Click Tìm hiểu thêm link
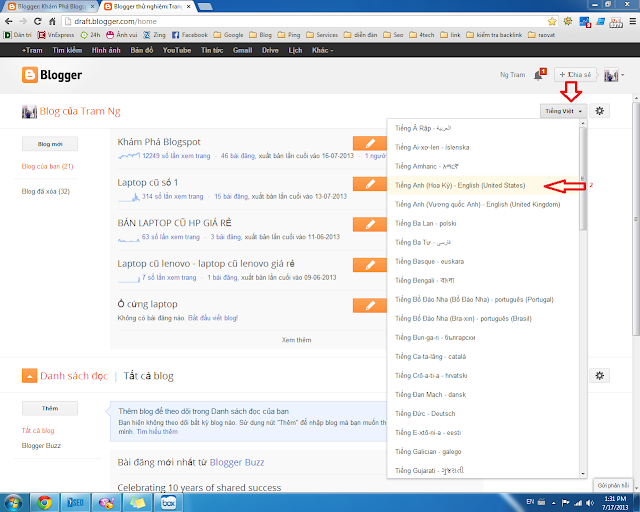640x512 pixels. tap(157, 432)
